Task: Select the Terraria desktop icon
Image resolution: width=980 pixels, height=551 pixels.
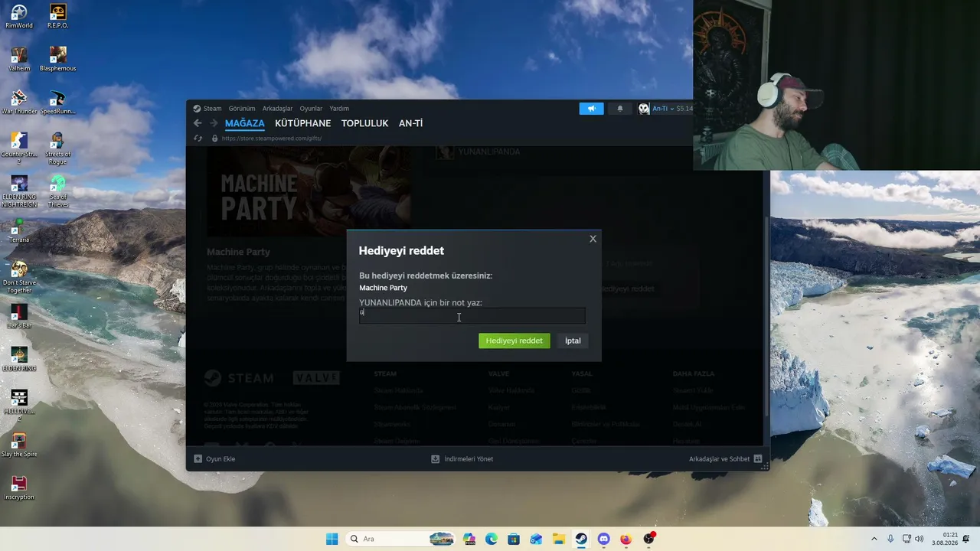Action: click(x=19, y=230)
